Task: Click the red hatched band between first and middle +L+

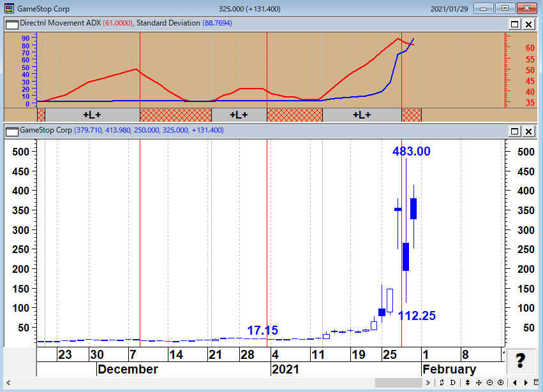Action: click(175, 115)
